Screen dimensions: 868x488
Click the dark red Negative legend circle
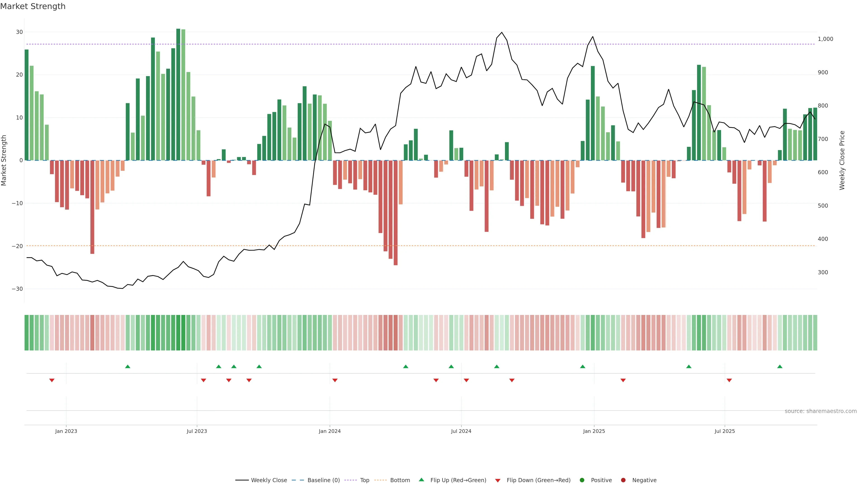point(623,480)
